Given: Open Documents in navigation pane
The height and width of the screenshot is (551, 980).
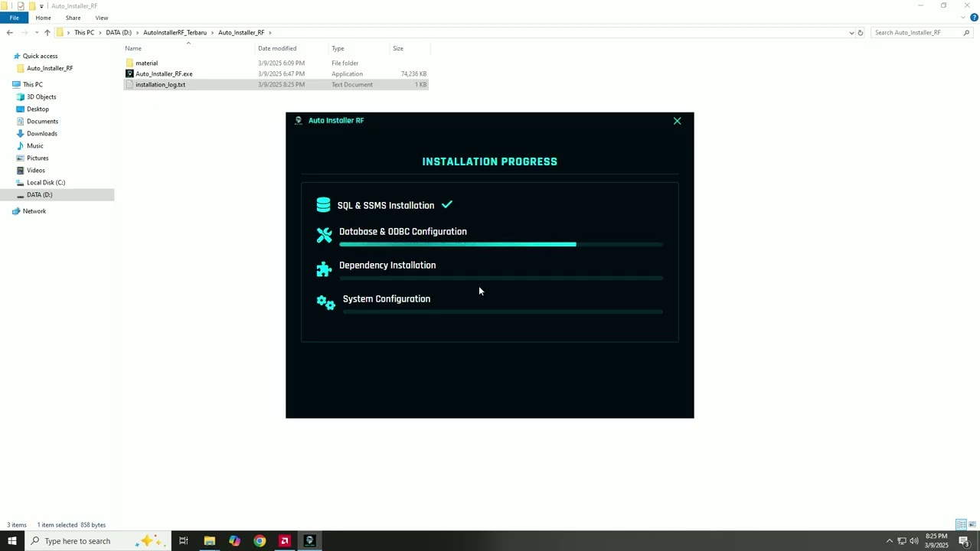Looking at the screenshot, I should [x=42, y=121].
